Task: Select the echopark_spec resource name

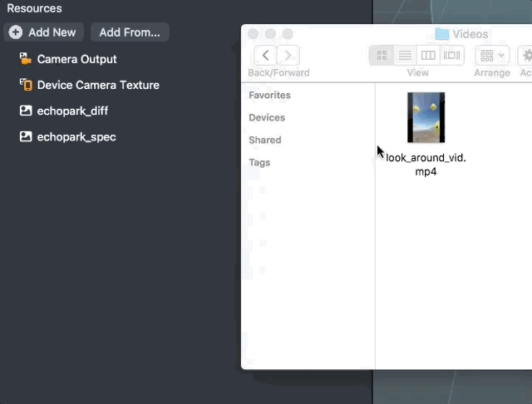Action: pos(76,137)
